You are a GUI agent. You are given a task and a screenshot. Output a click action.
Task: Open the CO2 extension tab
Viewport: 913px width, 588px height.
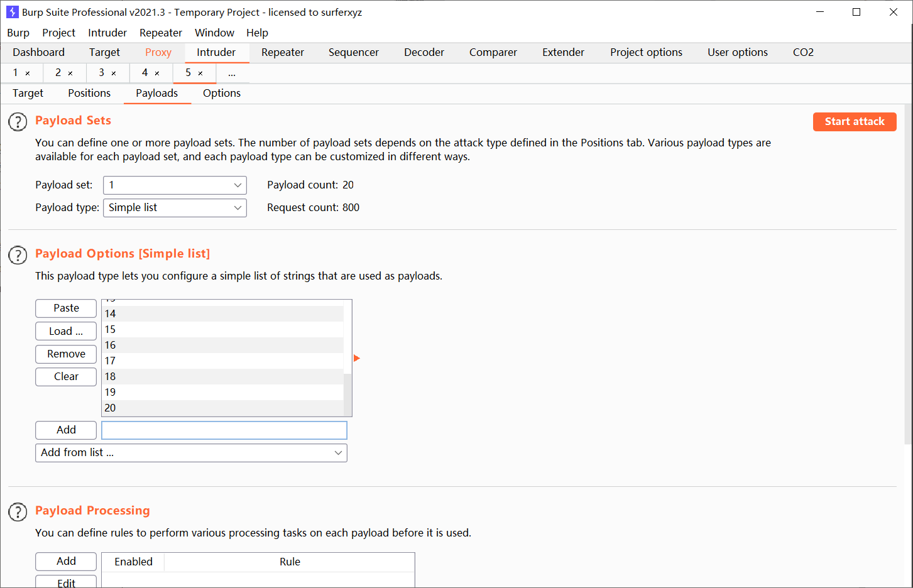(803, 53)
